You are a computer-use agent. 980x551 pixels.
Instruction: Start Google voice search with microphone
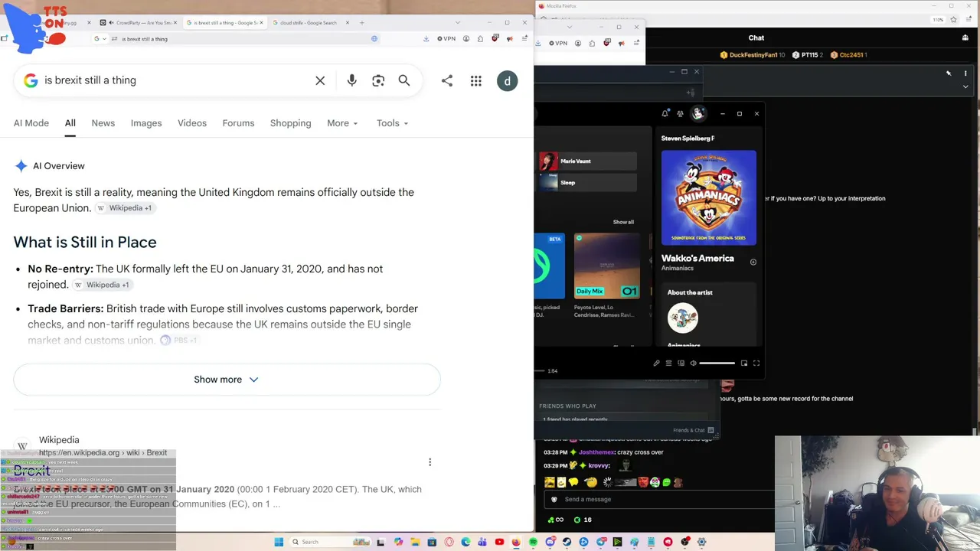tap(352, 80)
